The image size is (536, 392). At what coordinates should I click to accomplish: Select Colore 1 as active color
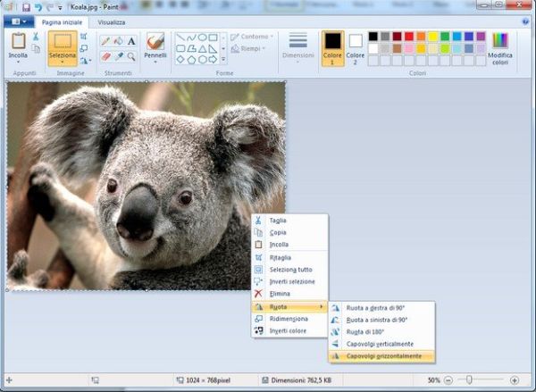[x=332, y=48]
